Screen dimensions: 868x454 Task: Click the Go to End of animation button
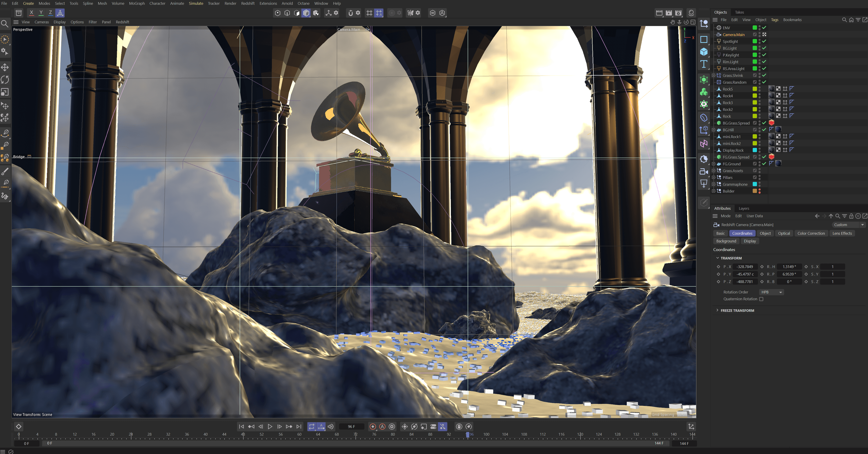point(299,427)
